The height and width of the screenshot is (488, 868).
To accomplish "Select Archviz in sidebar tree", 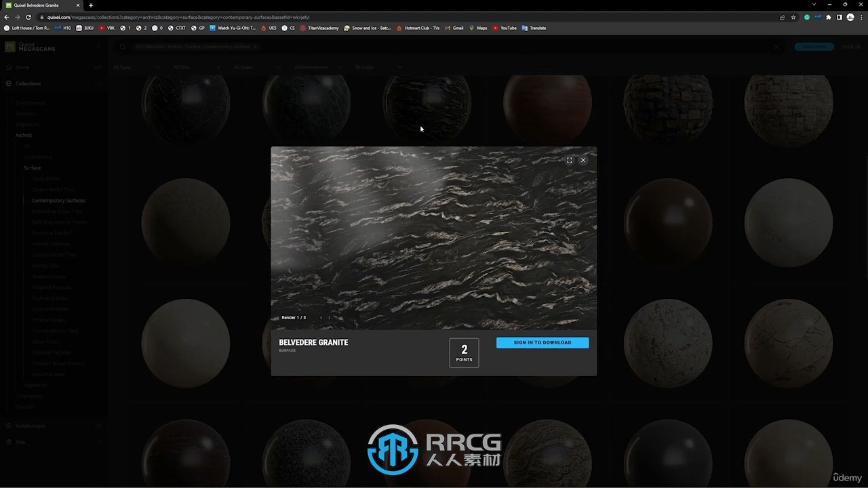I will click(x=24, y=135).
